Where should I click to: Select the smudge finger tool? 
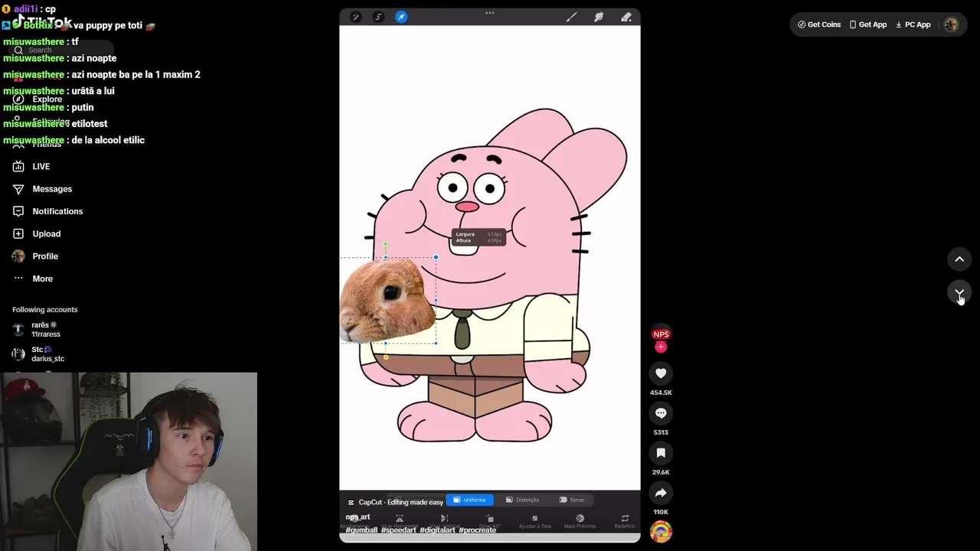pos(599,17)
